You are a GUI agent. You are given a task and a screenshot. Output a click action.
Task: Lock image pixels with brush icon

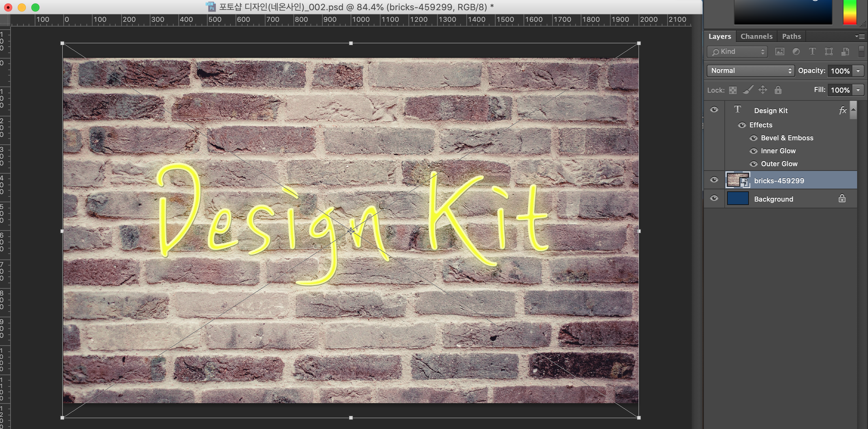point(748,90)
